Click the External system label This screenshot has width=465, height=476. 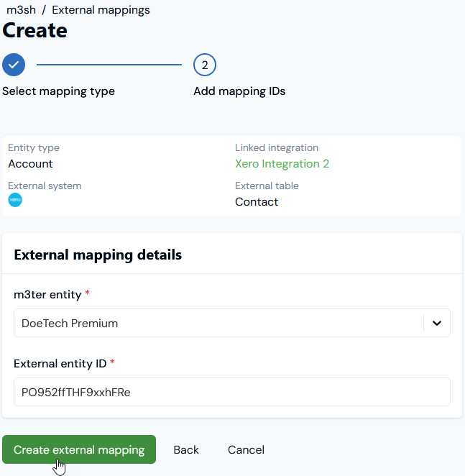(45, 186)
